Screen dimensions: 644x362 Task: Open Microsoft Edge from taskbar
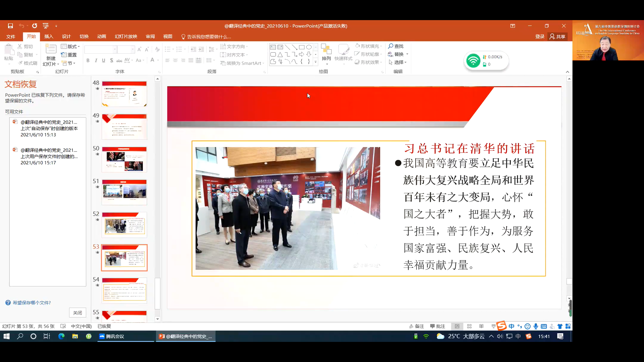[61, 336]
